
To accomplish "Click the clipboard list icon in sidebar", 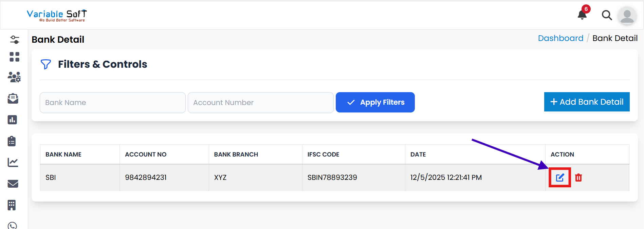I will (12, 141).
